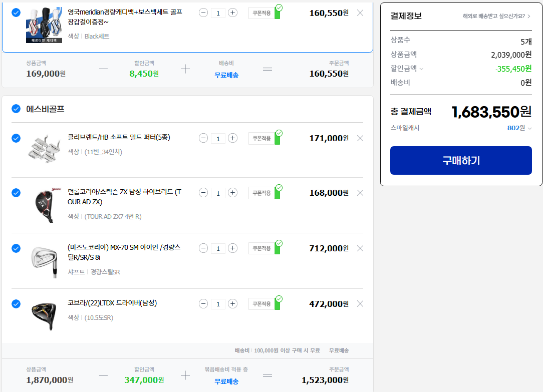Viewport: 543px width, 392px height.
Task: Open coupon applied button for Mizuno iron
Action: click(x=262, y=248)
